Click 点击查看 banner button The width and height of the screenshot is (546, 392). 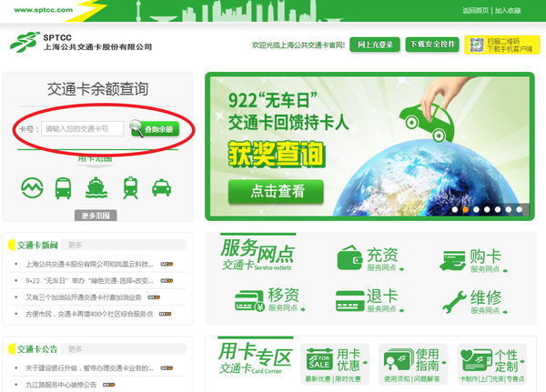click(276, 191)
